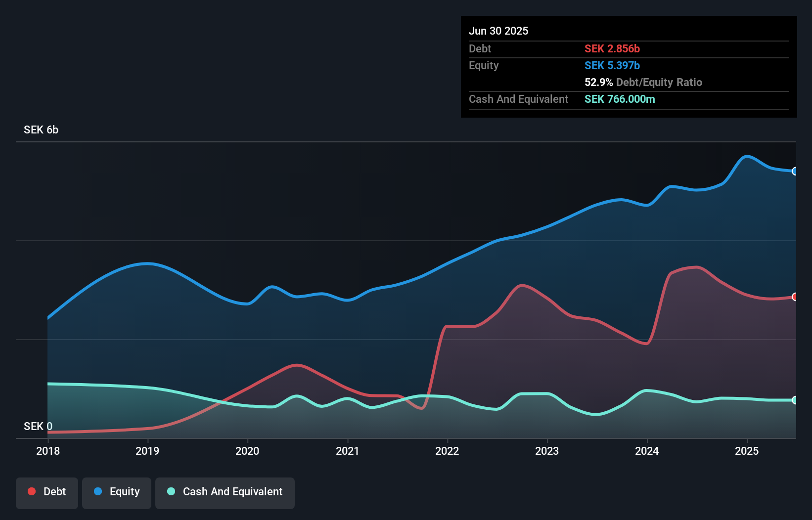812x520 pixels.
Task: Select the 2021 axis tick label
Action: [348, 451]
